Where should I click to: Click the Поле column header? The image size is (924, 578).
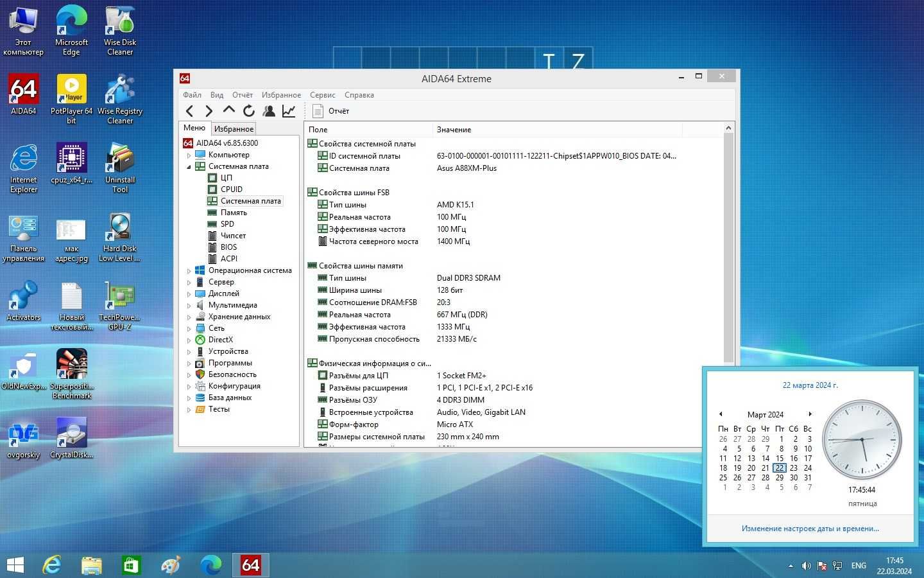tap(368, 130)
